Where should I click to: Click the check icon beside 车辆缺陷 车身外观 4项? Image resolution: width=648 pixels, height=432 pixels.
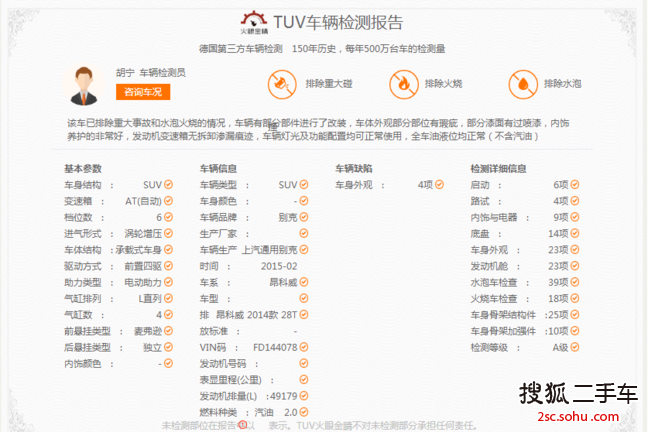[x=439, y=184]
